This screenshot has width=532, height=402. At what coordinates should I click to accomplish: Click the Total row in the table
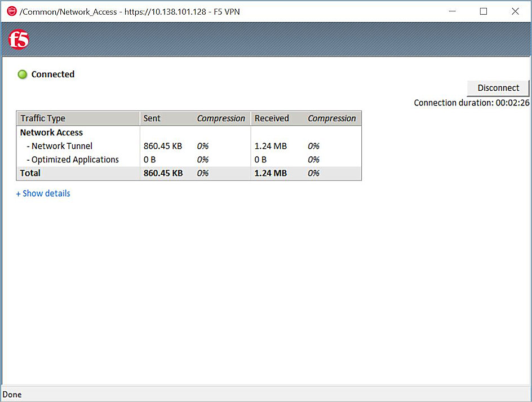30,173
